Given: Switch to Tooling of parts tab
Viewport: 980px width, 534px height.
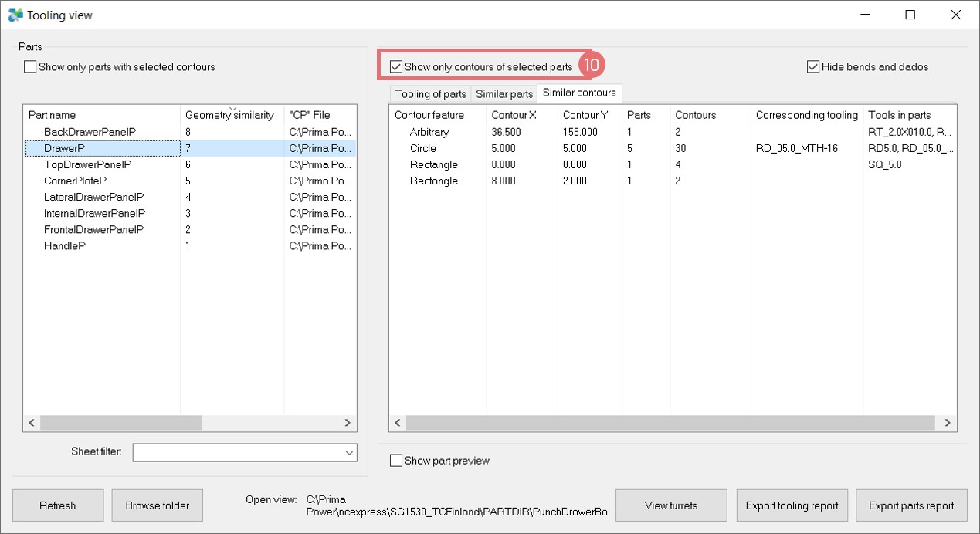Looking at the screenshot, I should 430,94.
